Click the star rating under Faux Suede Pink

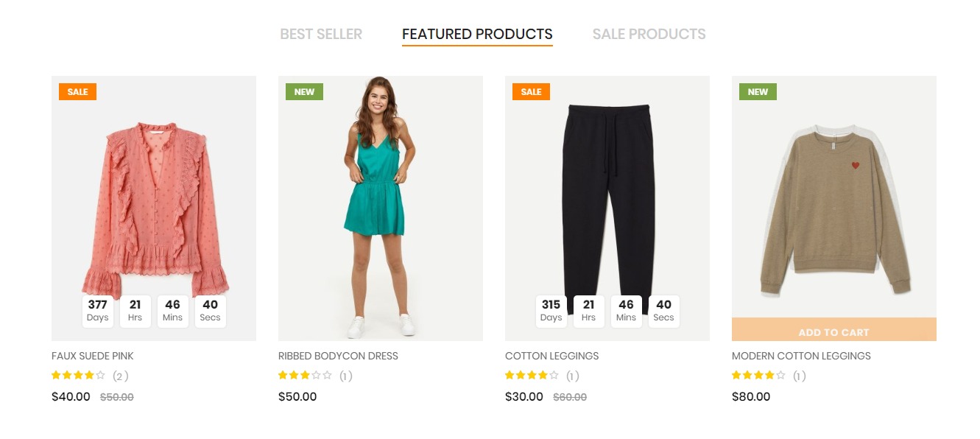(x=78, y=376)
